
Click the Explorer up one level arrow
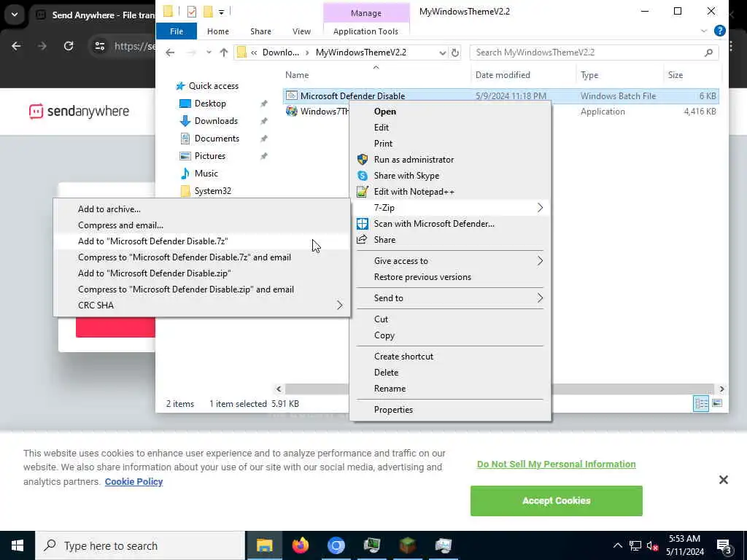224,52
